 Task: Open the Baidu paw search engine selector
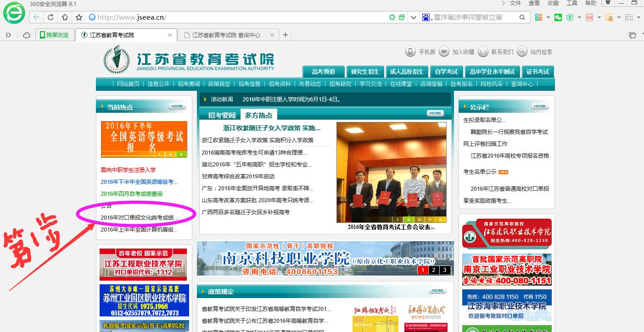click(x=426, y=17)
